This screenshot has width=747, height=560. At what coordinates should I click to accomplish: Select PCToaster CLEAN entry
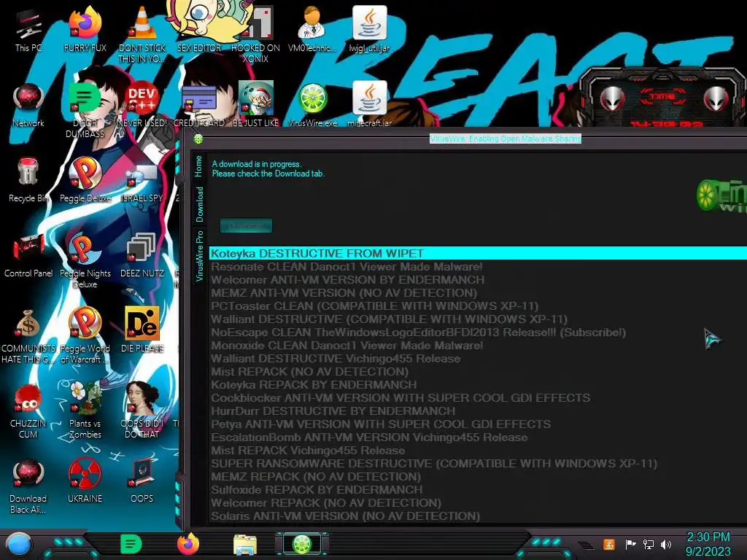(478, 306)
